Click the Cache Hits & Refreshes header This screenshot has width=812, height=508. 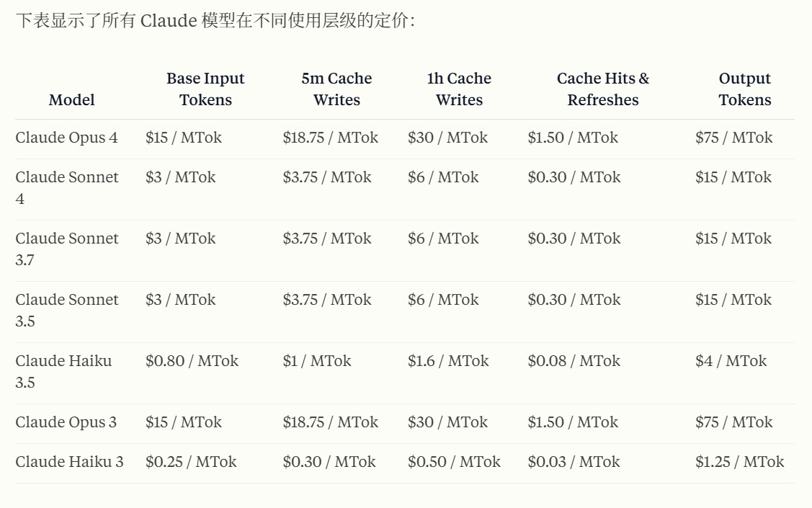tap(602, 89)
